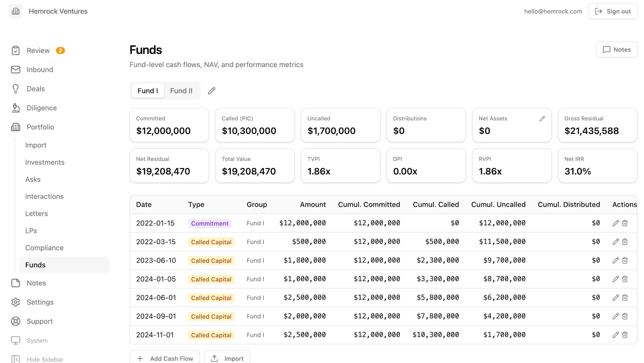The image size is (644, 363).
Task: Click the Uncalled $1,700,000 card
Action: (x=341, y=125)
